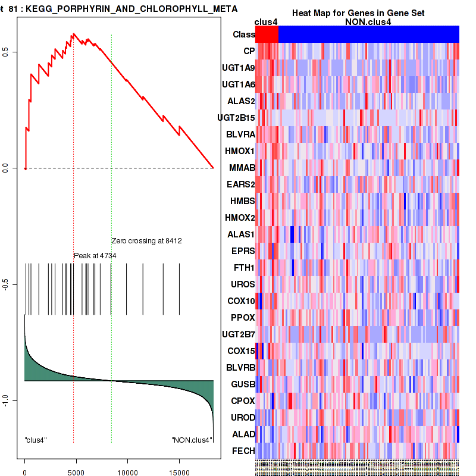
Task: Select the COX10 gene row label
Action: (240, 301)
